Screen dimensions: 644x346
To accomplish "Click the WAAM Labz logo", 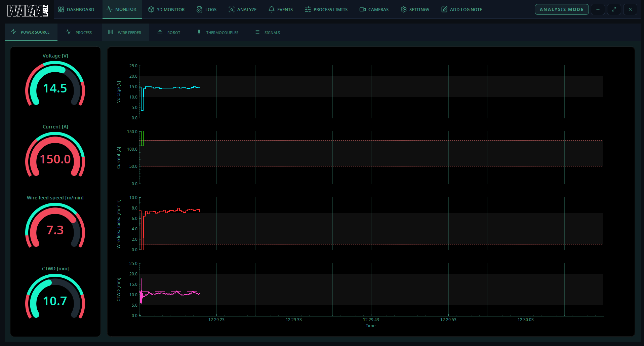I will coord(28,10).
